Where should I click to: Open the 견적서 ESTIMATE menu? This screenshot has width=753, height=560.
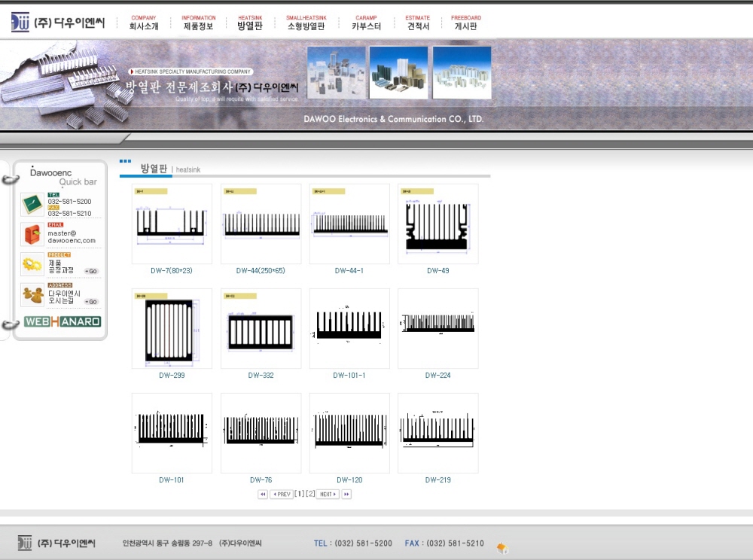click(x=418, y=23)
